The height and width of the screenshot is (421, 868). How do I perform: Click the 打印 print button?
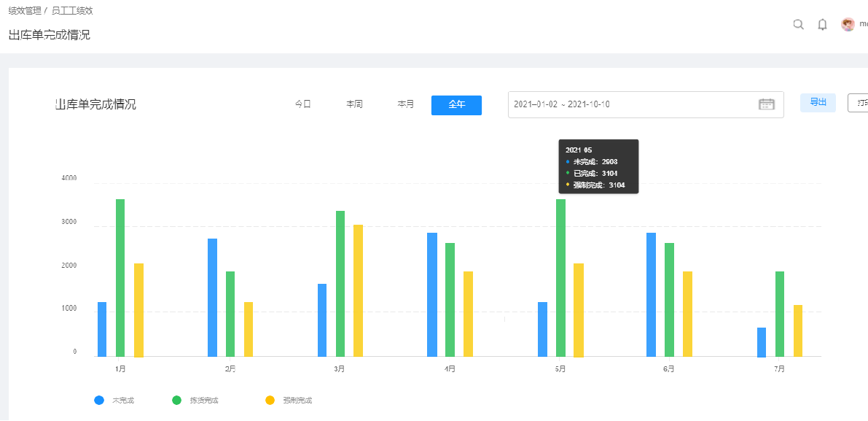[x=859, y=103]
